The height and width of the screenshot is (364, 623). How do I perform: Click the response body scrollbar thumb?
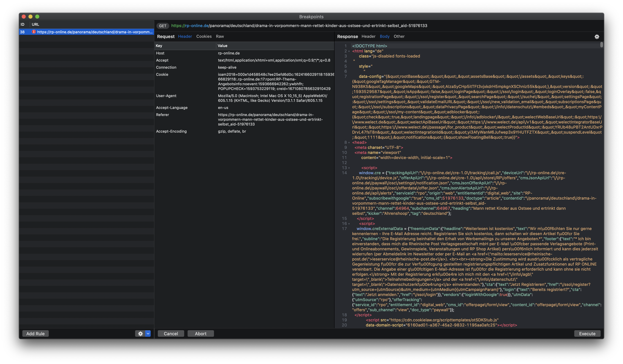coord(601,45)
